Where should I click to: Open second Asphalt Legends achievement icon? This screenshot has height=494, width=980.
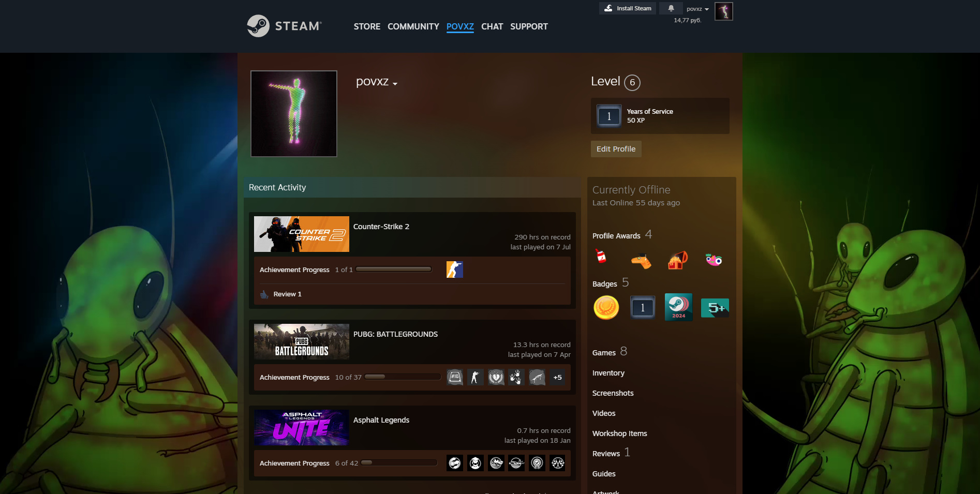(475, 463)
